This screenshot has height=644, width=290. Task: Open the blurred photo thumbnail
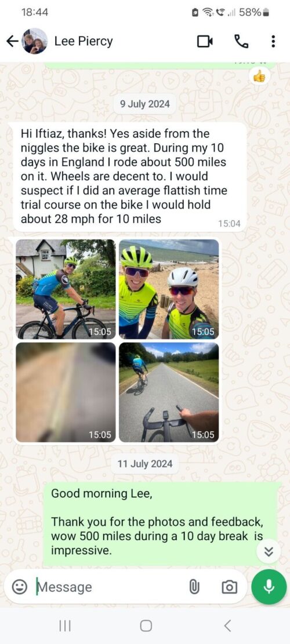(66, 392)
